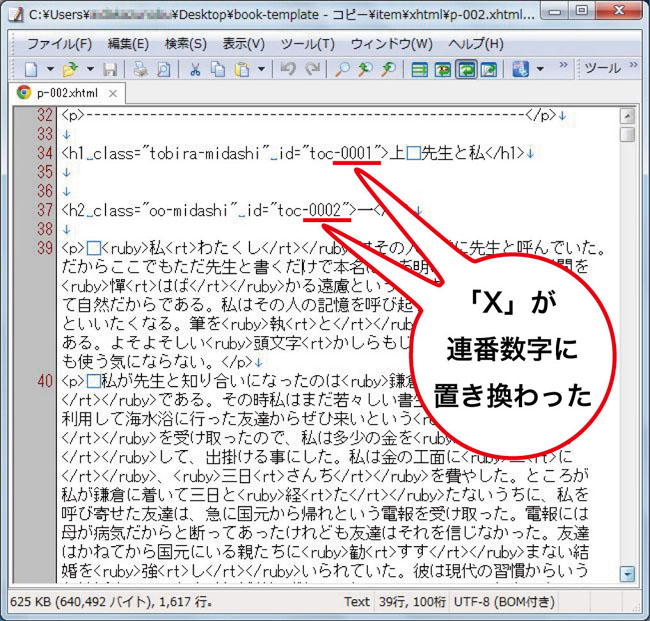Toggle wrap at window width icon

(x=466, y=69)
